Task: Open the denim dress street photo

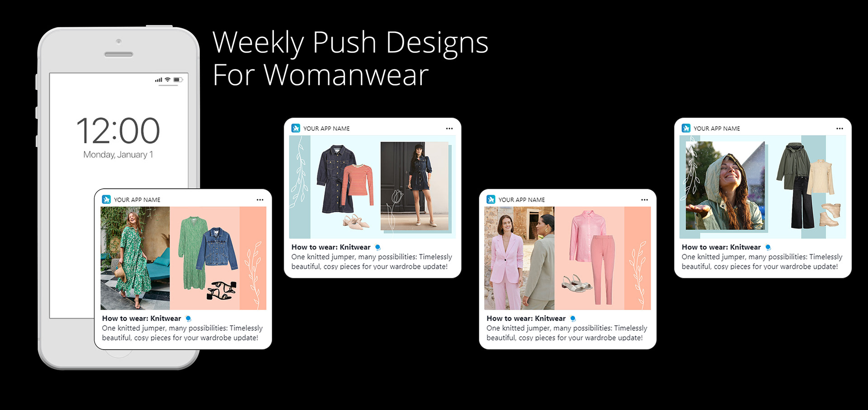Action: click(415, 186)
